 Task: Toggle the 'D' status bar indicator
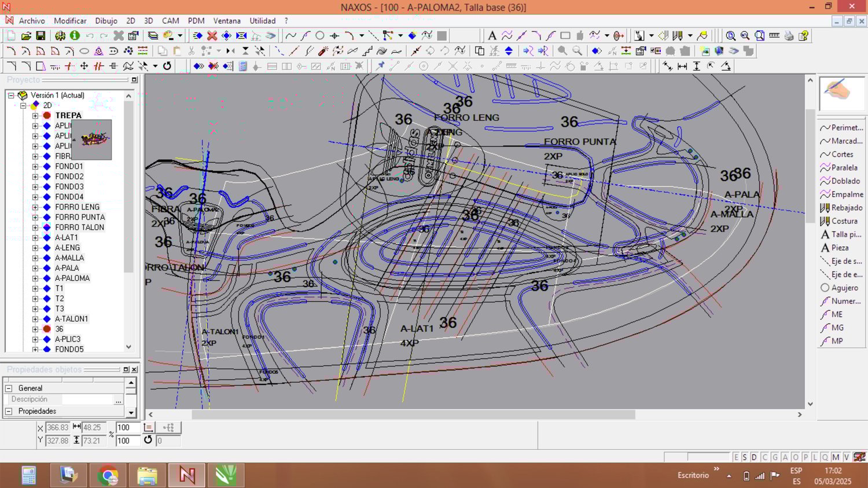[754, 457]
